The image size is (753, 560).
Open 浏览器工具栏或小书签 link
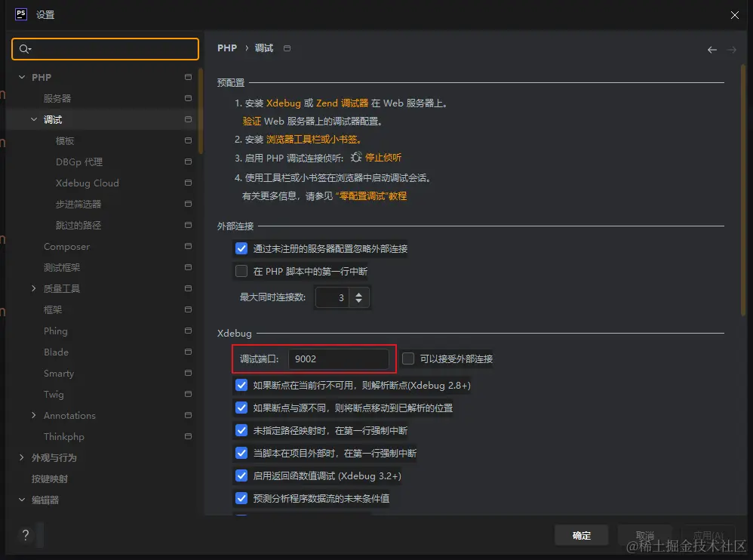(314, 140)
